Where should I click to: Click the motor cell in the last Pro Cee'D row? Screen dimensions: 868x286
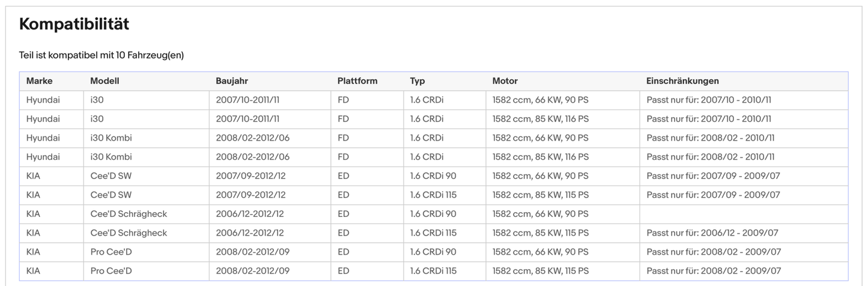click(x=540, y=271)
